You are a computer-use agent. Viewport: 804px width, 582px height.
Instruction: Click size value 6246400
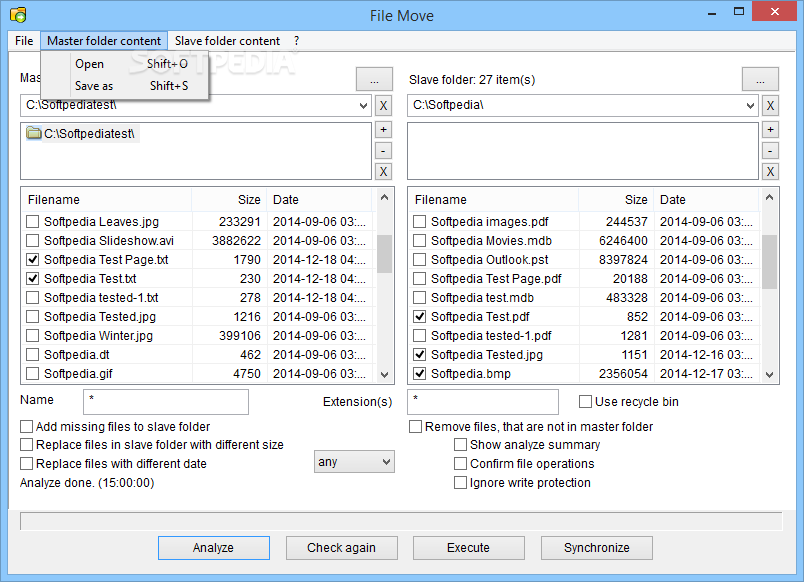click(623, 240)
